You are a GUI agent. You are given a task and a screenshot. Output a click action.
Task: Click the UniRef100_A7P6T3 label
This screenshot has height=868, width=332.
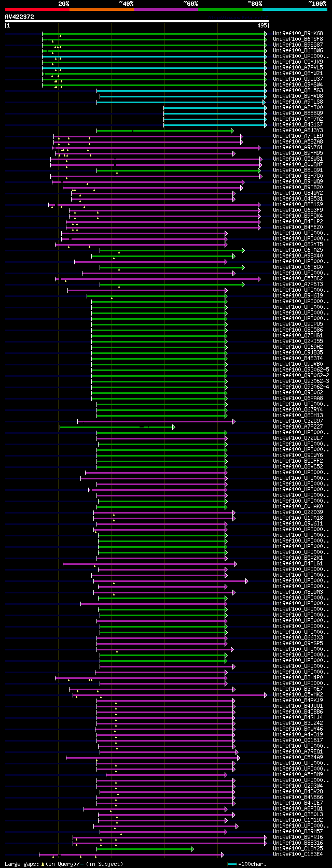[298, 284]
